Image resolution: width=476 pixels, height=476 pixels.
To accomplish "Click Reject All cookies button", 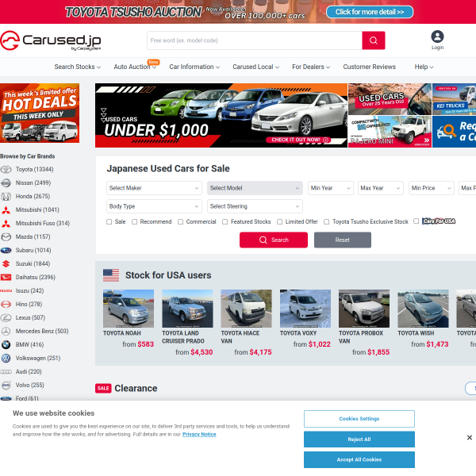I will (x=359, y=440).
